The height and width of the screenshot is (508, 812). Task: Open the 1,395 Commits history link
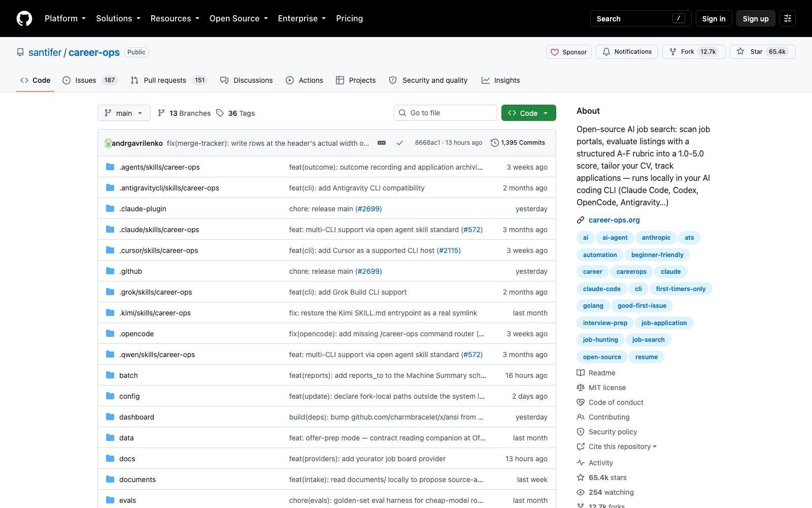(x=518, y=143)
